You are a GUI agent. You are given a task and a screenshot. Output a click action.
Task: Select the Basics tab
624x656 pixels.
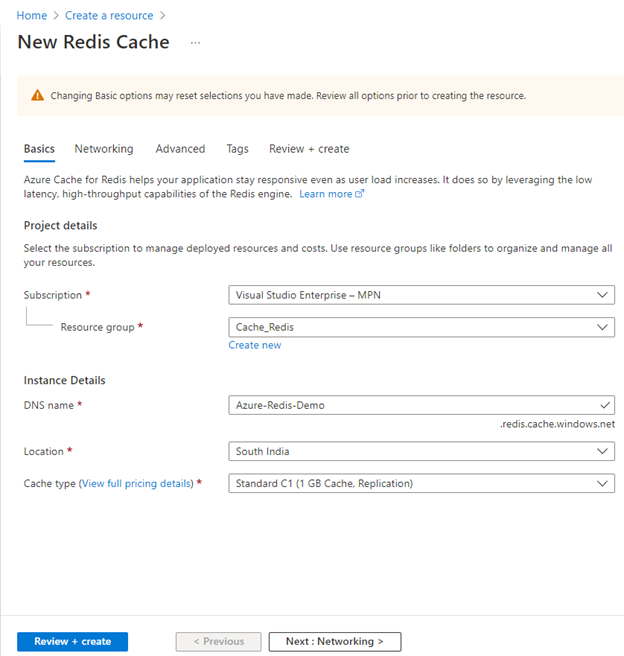click(39, 149)
